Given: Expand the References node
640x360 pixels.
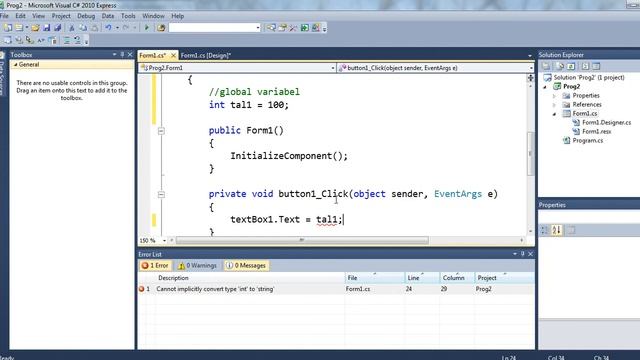Looking at the screenshot, I should tap(554, 104).
